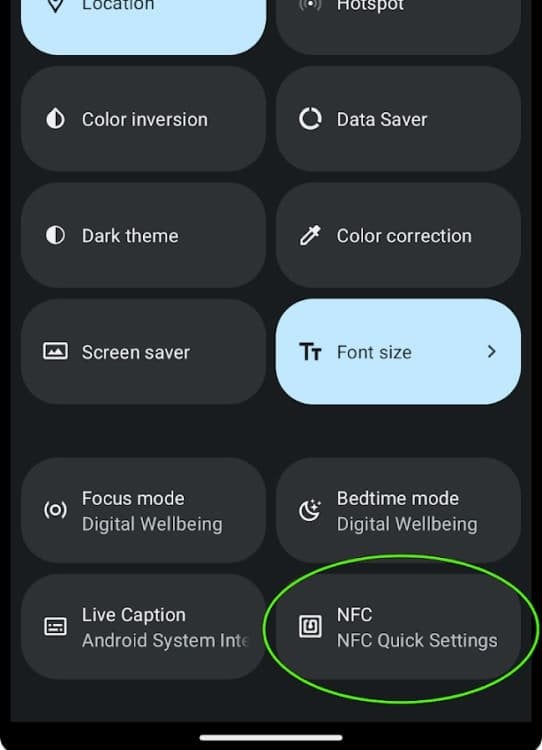Tap the Color inversion half-drop icon
The height and width of the screenshot is (750, 542).
click(x=55, y=119)
